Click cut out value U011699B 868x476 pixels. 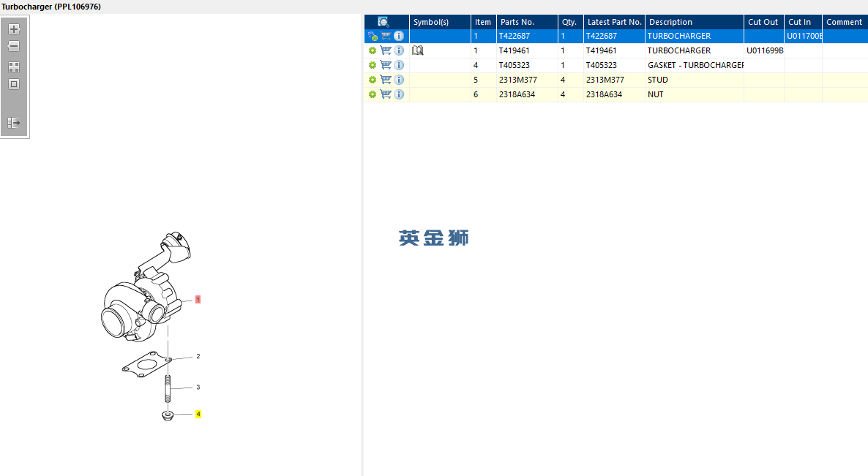(x=765, y=50)
